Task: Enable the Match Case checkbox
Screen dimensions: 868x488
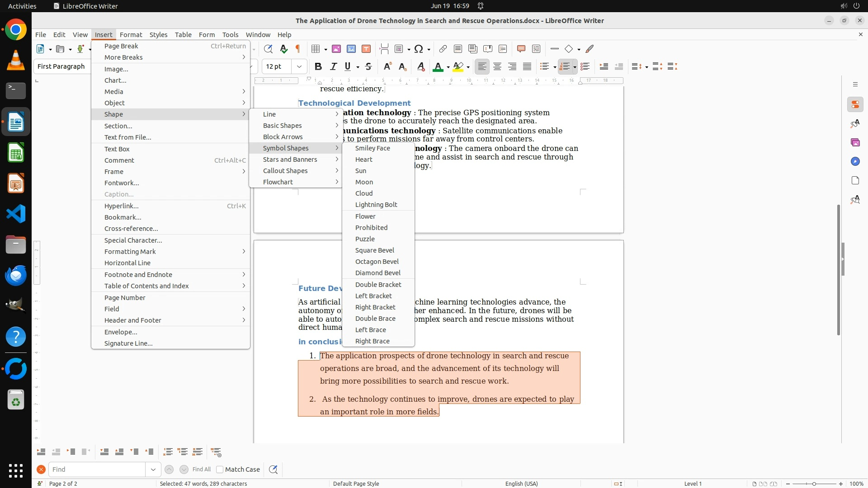Action: tap(220, 469)
